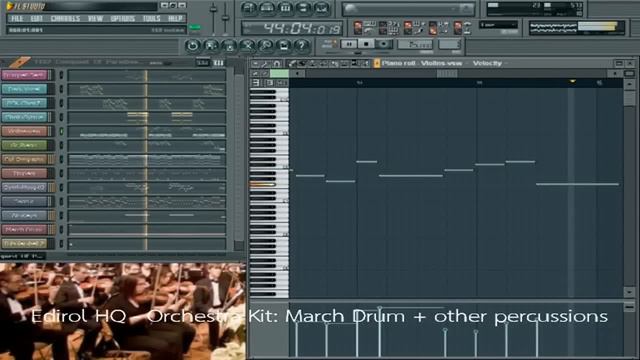Viewport: 640px width, 360px height.
Task: Select the green channel button in step sequencer
Action: (x=24, y=145)
